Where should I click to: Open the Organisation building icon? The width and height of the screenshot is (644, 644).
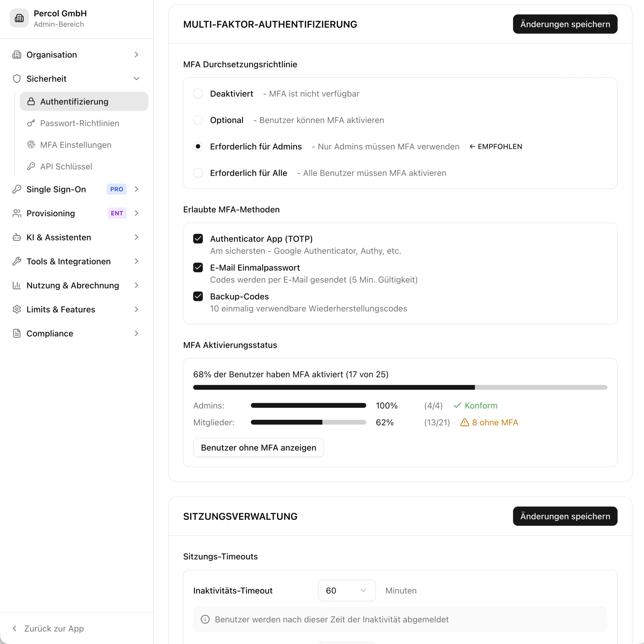coord(17,55)
